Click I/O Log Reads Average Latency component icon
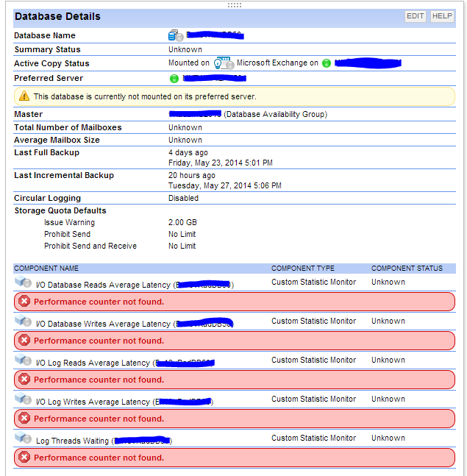Image resolution: width=467 pixels, height=476 pixels. [23, 360]
